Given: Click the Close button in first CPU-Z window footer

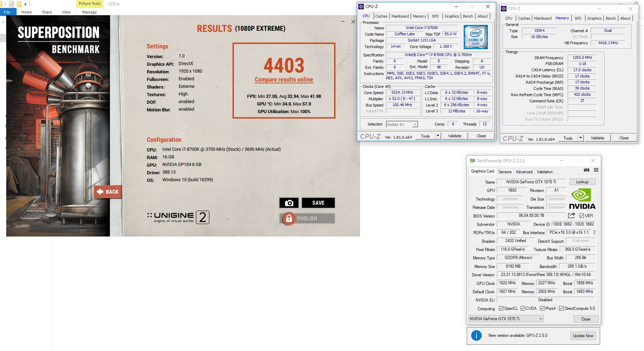Looking at the screenshot, I should [481, 136].
